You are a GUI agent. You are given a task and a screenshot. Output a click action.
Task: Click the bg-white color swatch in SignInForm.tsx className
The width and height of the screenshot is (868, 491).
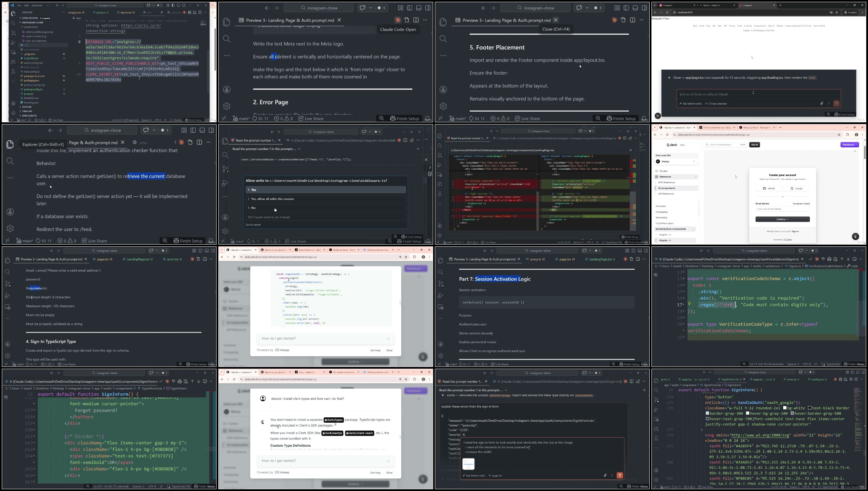point(785,408)
